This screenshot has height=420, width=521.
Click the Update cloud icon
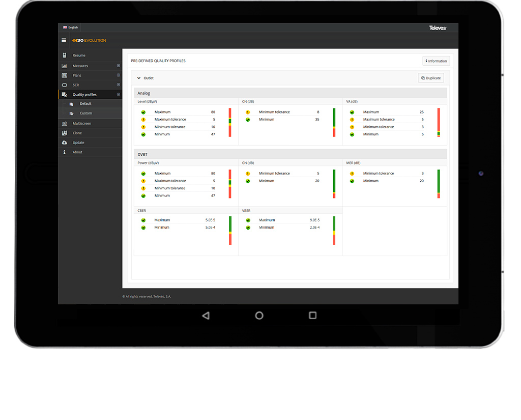click(x=64, y=143)
